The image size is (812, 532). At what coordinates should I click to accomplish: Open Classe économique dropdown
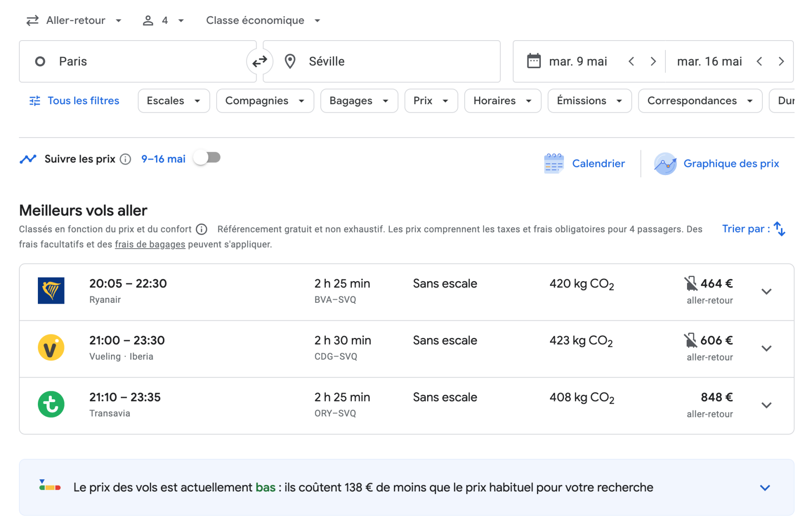point(263,21)
